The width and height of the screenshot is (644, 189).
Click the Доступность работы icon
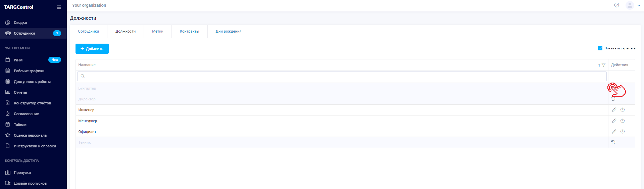pos(8,82)
